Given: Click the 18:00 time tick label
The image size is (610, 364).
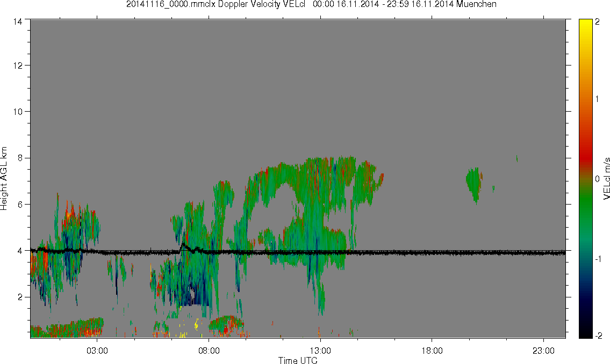Looking at the screenshot, I should 432,351.
